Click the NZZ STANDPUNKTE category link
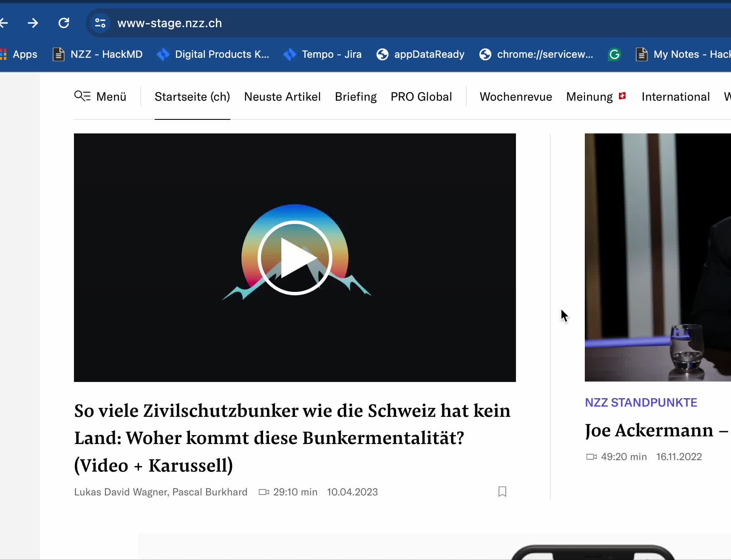Viewport: 731px width, 560px height. pyautogui.click(x=641, y=402)
